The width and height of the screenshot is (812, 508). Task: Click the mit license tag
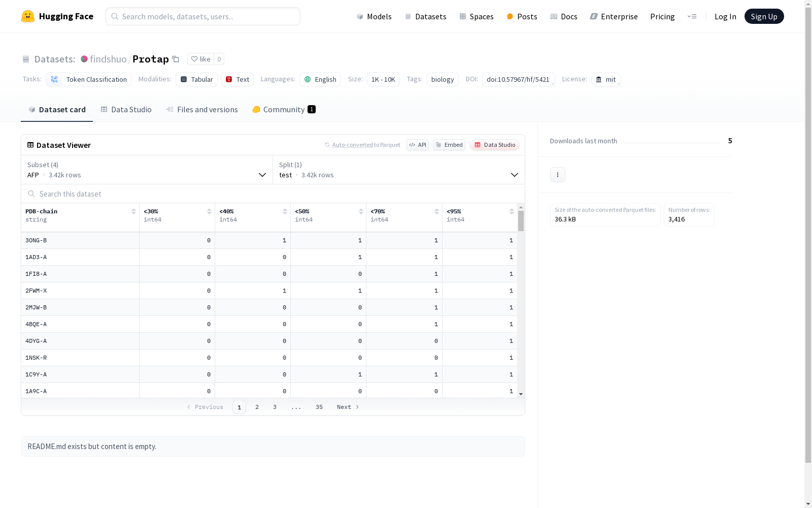606,79
